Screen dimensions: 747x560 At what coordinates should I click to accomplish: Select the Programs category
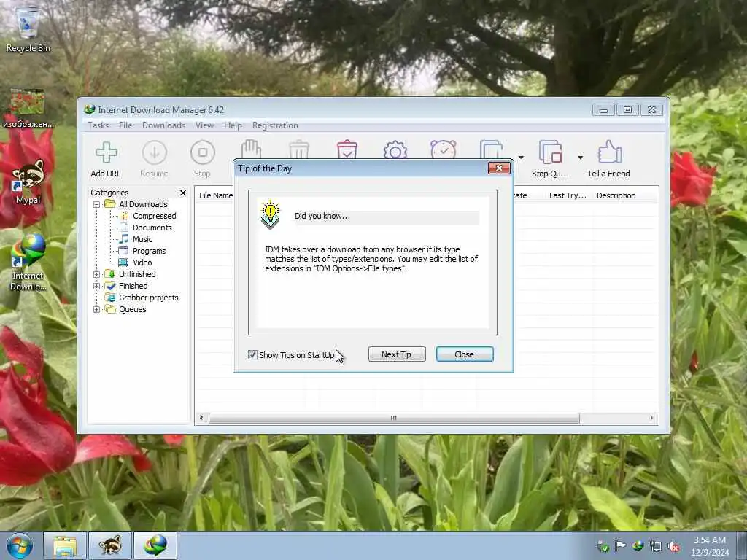tap(149, 251)
